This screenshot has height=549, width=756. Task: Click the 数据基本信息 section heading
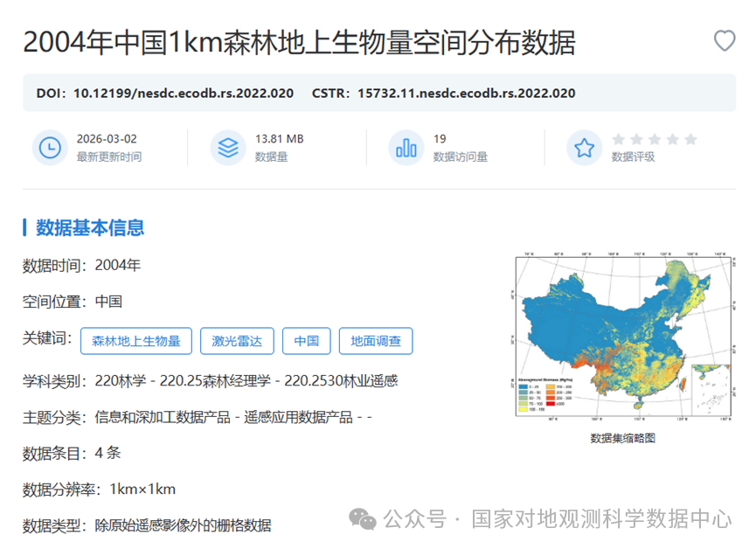[89, 228]
